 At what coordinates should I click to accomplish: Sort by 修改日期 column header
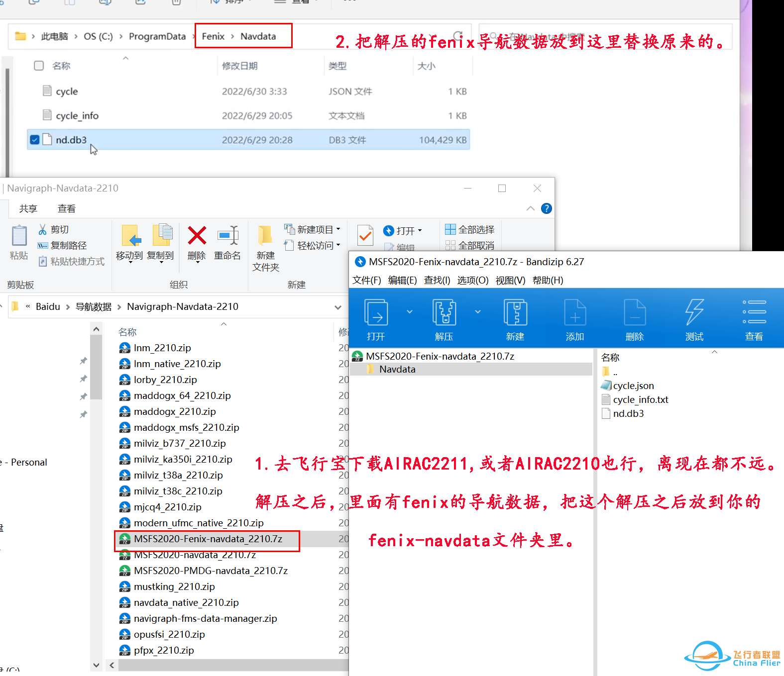point(239,66)
